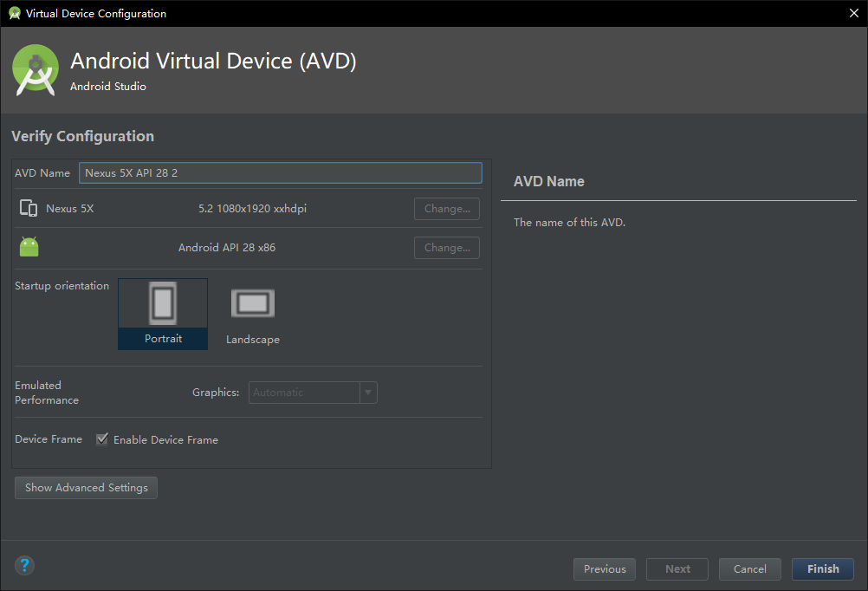Toggle Enable Device Frame checkbox

[102, 439]
